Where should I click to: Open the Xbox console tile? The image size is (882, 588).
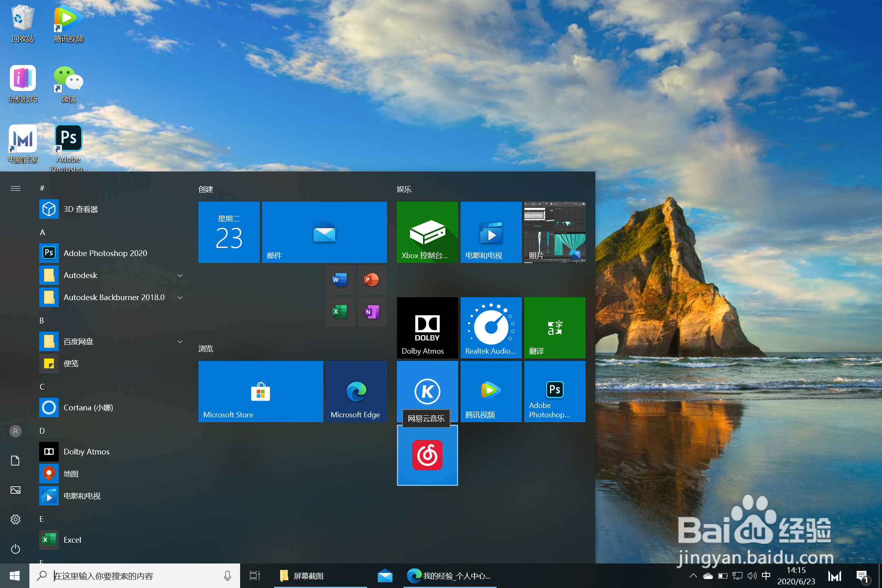(x=427, y=232)
